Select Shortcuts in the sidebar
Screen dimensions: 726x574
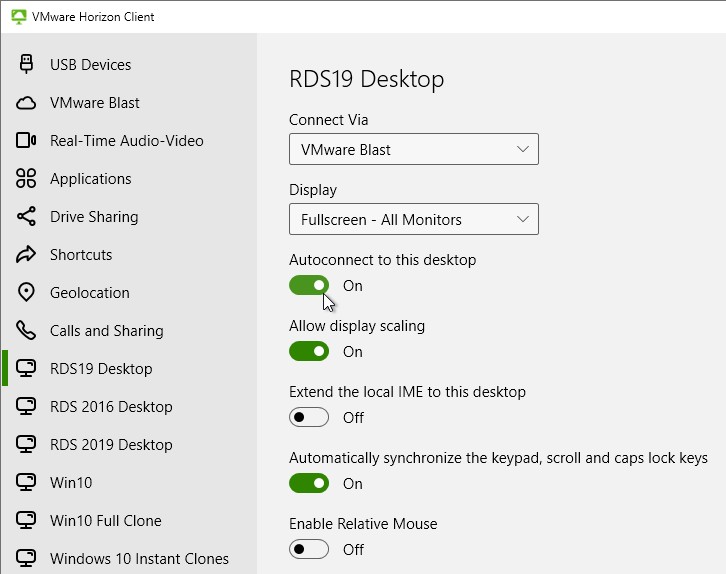(x=129, y=255)
